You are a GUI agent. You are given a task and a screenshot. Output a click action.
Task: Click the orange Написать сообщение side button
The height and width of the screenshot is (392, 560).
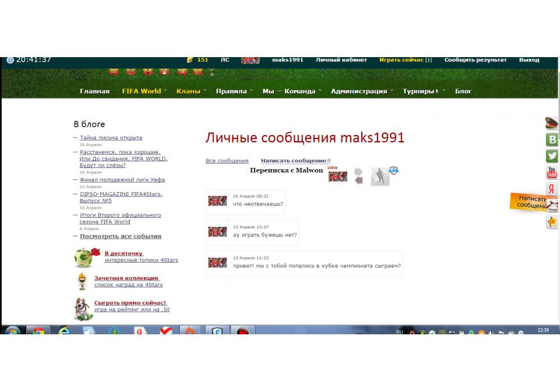[531, 202]
